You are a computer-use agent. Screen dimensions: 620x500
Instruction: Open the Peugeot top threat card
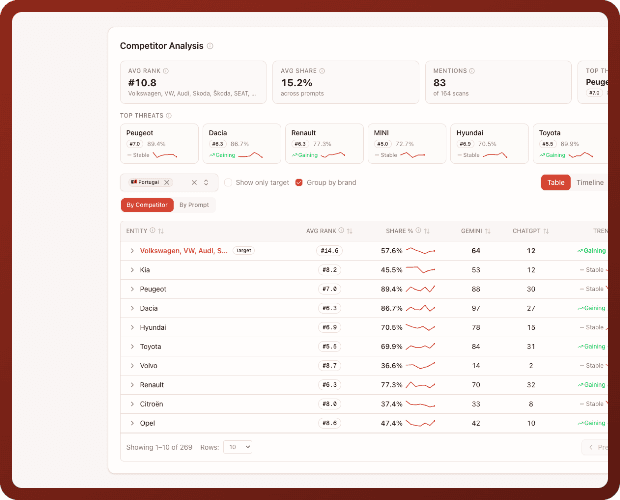(x=159, y=143)
